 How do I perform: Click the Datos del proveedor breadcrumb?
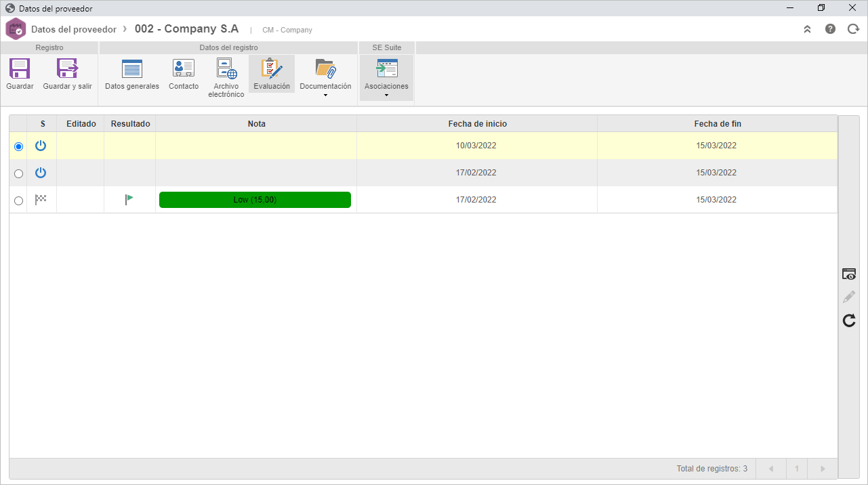(74, 30)
